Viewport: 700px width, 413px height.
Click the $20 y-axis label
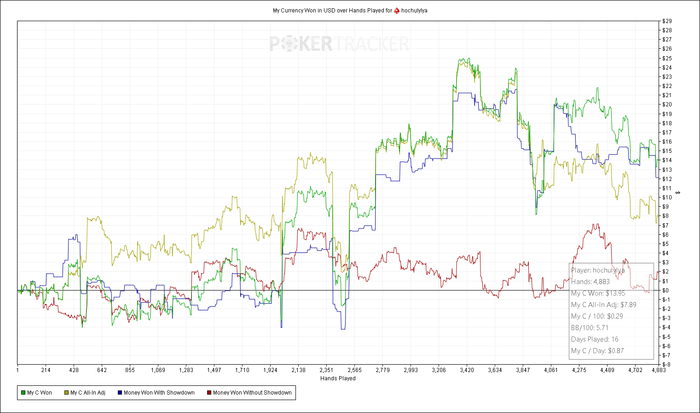tap(667, 104)
